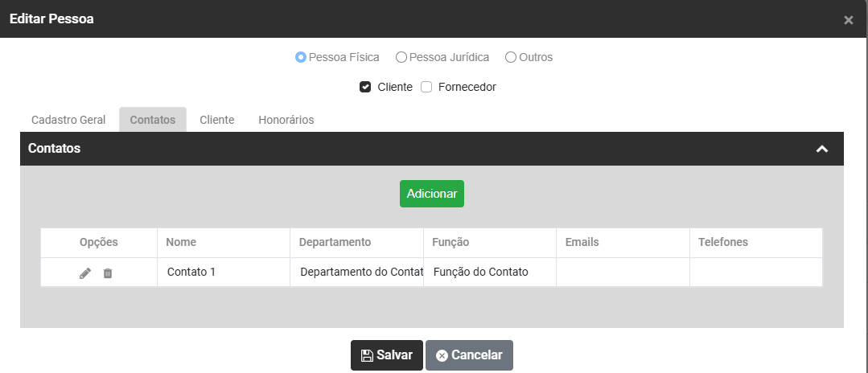Screen dimensions: 868x373
Task: Select the Pessoa Jurídica radio button
Action: pos(401,57)
